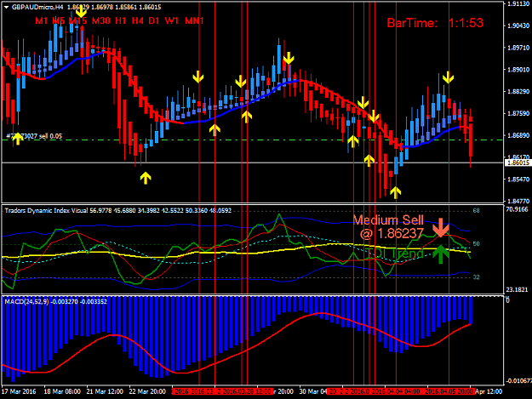The width and height of the screenshot is (532, 399).
Task: Click the 1.89710 price scale label
Action: [x=518, y=48]
